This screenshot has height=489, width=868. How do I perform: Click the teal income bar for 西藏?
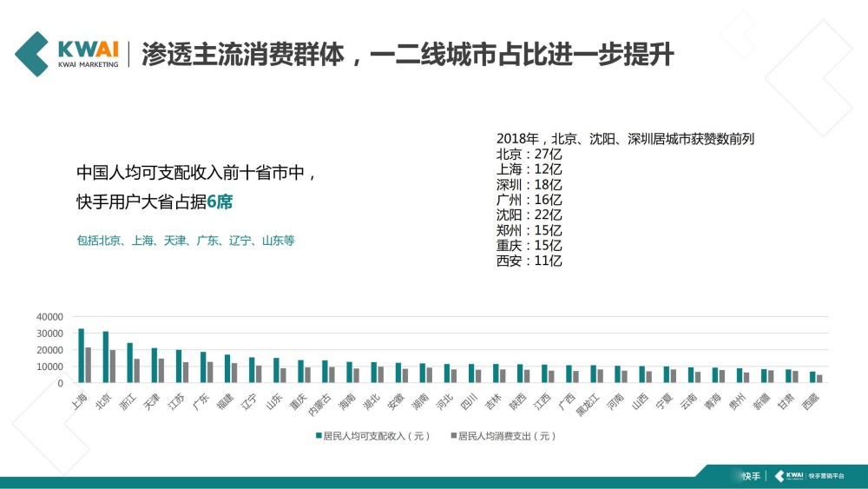click(x=812, y=377)
